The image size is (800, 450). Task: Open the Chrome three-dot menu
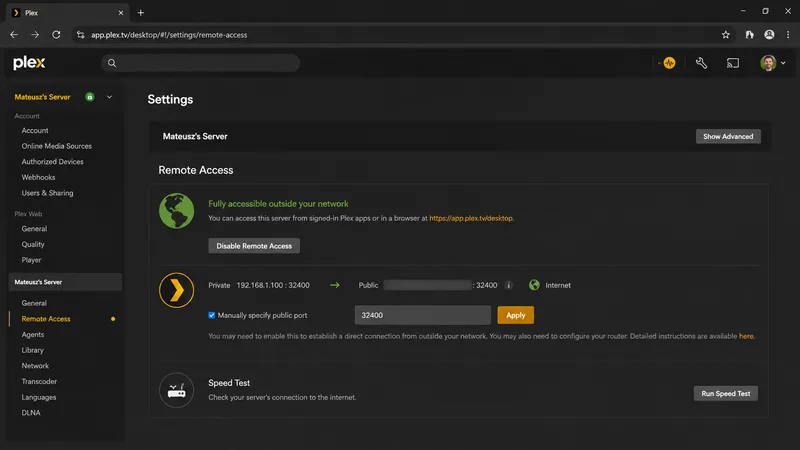click(x=788, y=35)
